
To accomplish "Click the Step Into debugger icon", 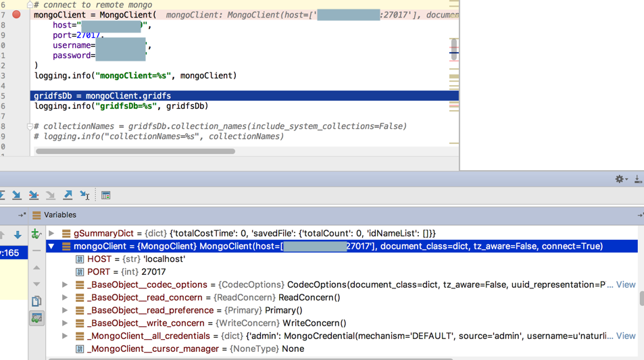I will point(17,195).
